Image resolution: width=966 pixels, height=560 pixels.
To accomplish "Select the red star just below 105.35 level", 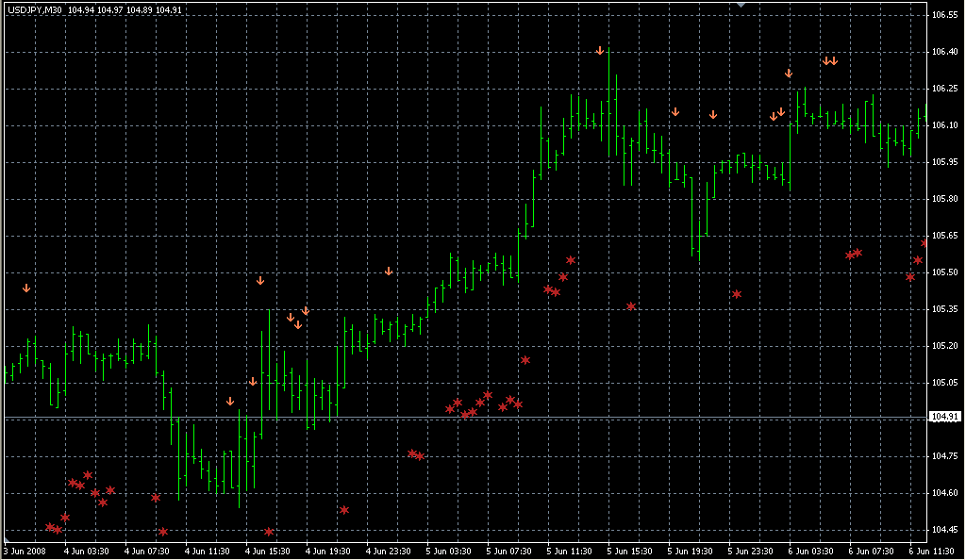I will click(x=631, y=306).
